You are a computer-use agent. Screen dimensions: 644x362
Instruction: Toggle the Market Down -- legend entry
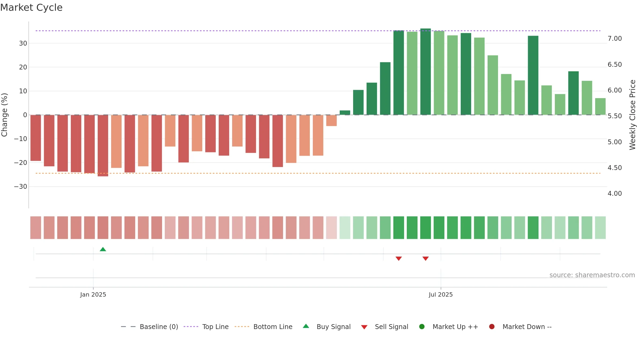pos(520,327)
